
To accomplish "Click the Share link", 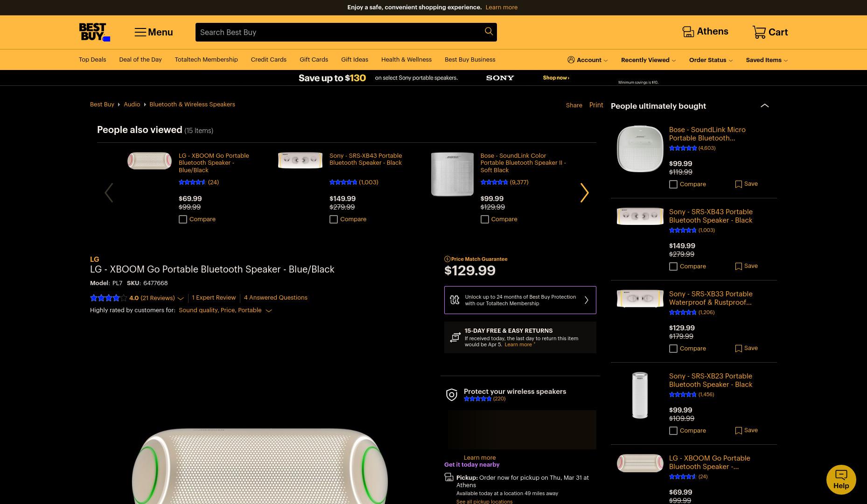I will pyautogui.click(x=574, y=105).
